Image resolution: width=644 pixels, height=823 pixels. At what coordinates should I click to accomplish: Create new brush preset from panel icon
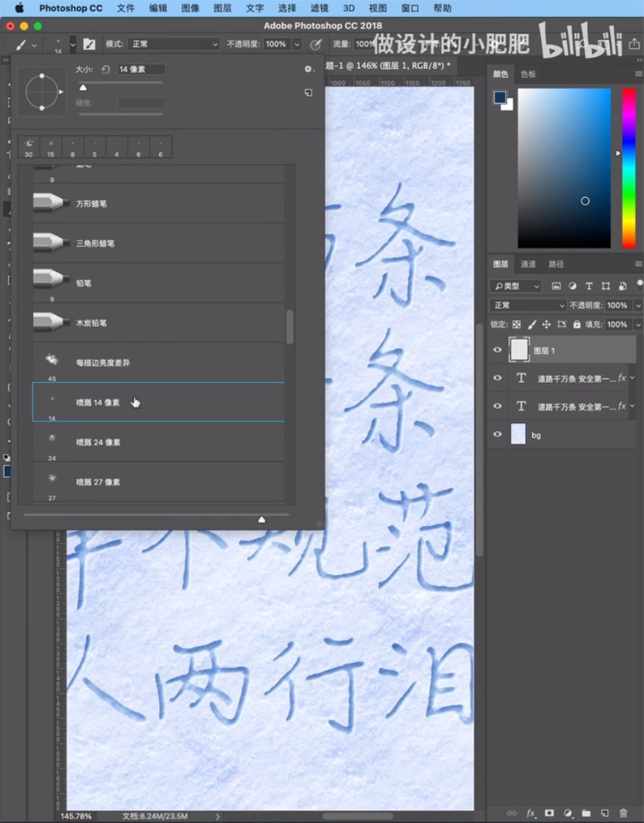point(309,93)
